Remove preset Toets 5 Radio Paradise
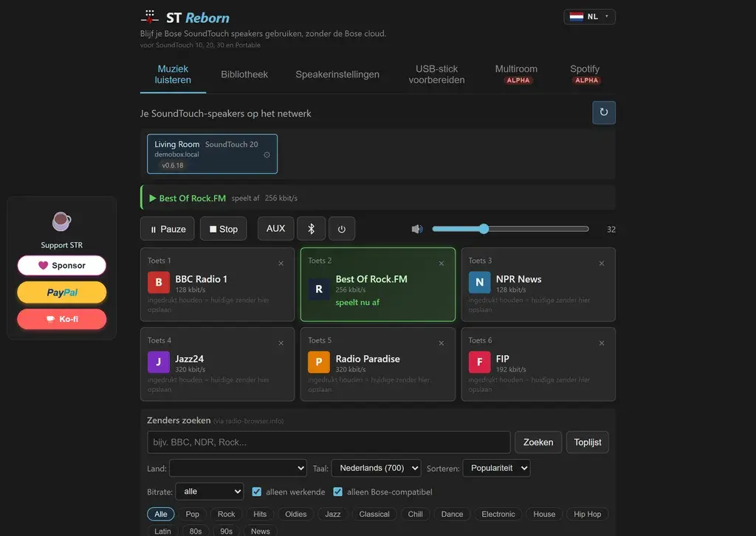Screen dimensions: 756x536 441,343
